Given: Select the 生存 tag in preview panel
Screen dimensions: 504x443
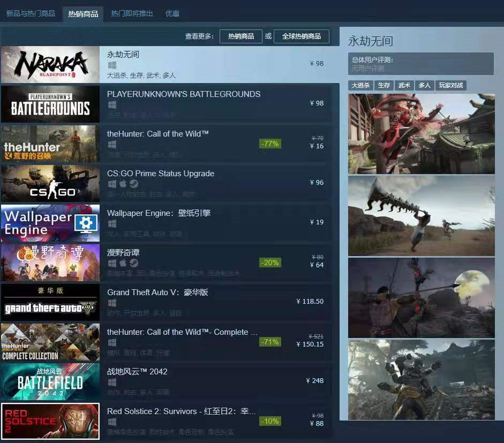Looking at the screenshot, I should (384, 86).
